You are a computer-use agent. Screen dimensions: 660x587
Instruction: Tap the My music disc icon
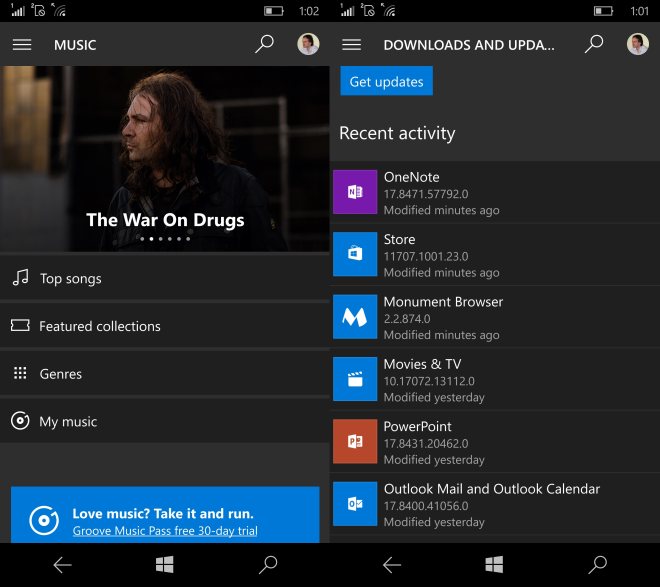pyautogui.click(x=20, y=420)
